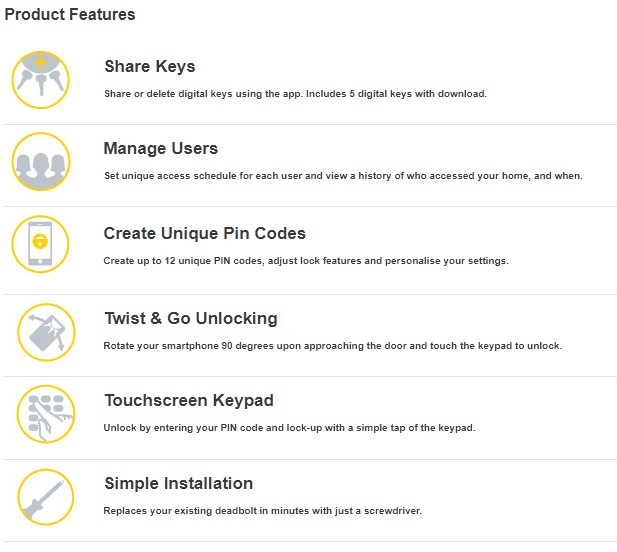Select the Manage Users heading
This screenshot has width=617, height=552.
[x=161, y=149]
